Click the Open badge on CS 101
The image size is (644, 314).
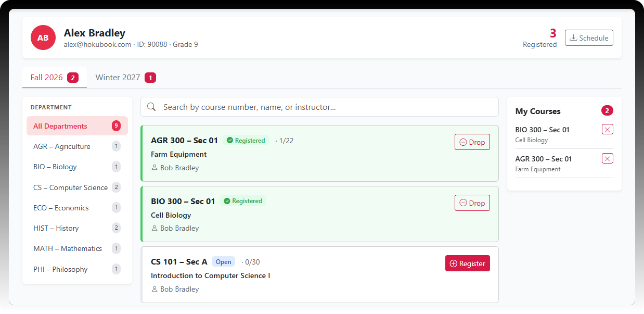pos(223,262)
